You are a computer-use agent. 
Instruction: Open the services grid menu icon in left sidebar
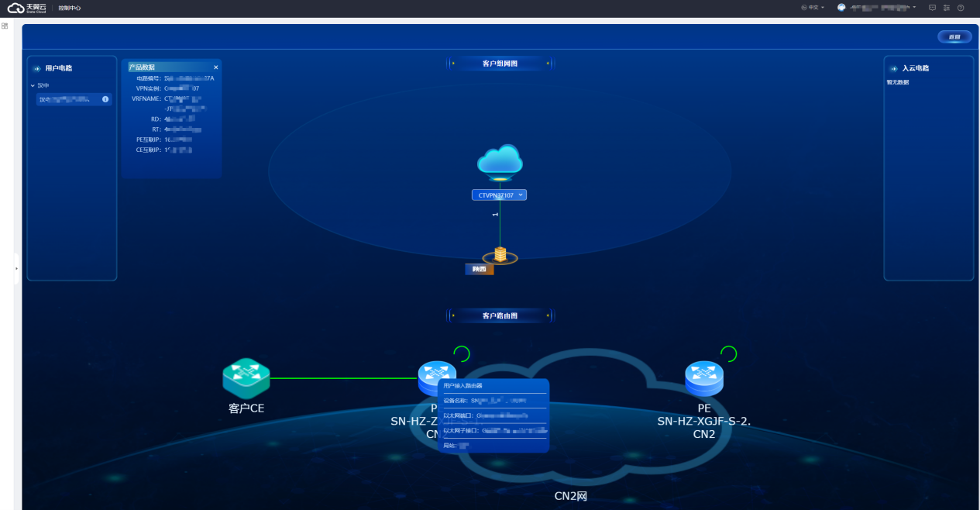click(5, 26)
